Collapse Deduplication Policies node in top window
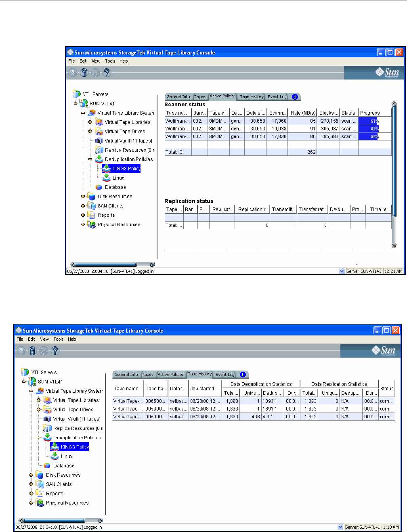Image resolution: width=407 pixels, height=532 pixels. 90,159
